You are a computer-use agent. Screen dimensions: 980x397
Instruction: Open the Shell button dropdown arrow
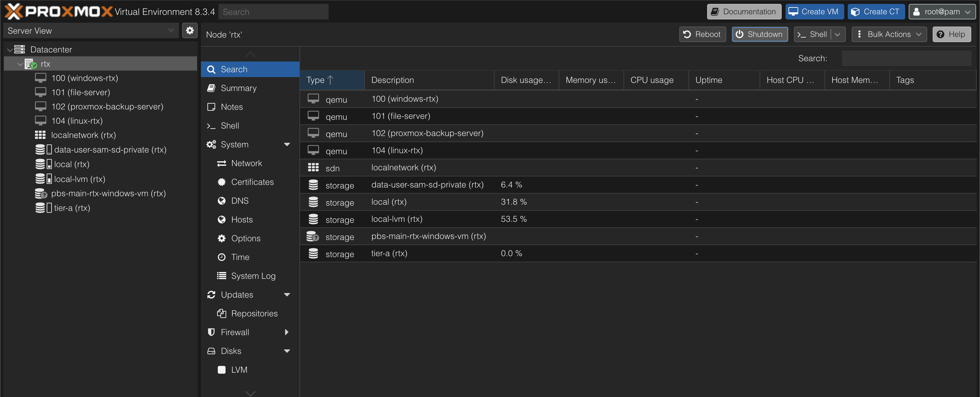(x=837, y=34)
